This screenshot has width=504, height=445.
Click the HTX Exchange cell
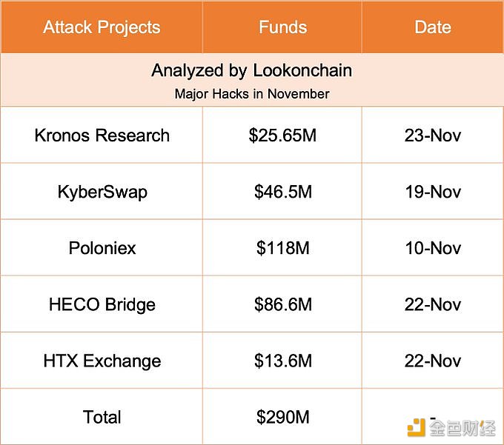[102, 361]
